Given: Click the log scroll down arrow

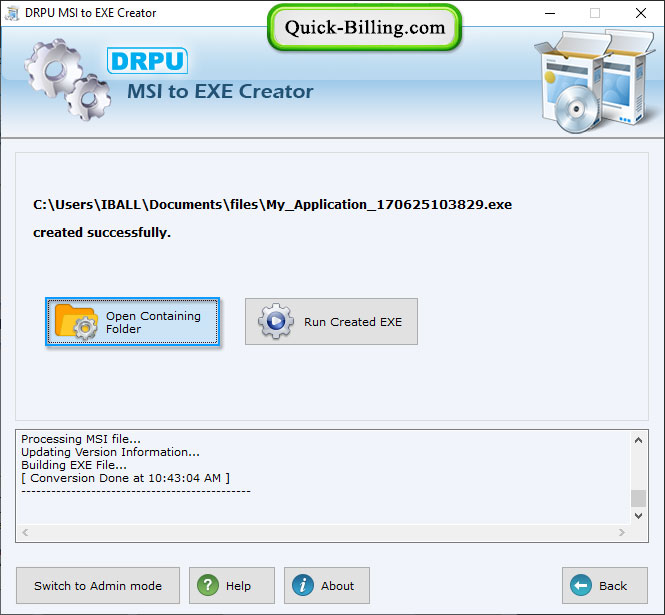Looking at the screenshot, I should (638, 516).
